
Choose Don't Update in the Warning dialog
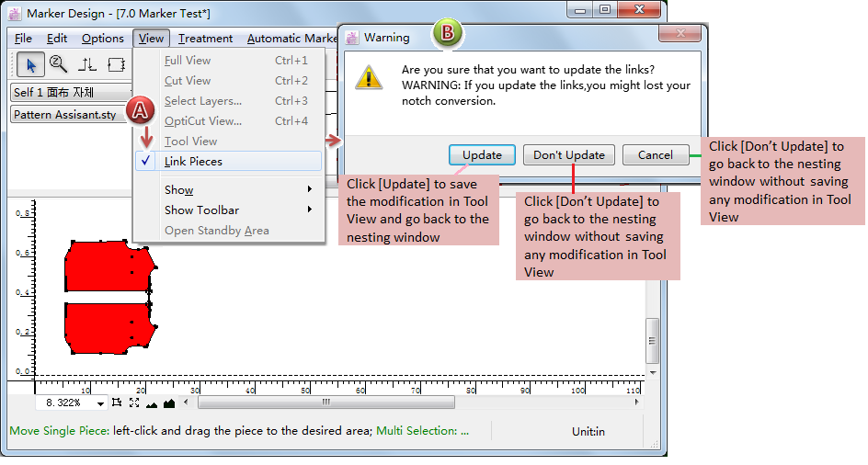[x=569, y=155]
